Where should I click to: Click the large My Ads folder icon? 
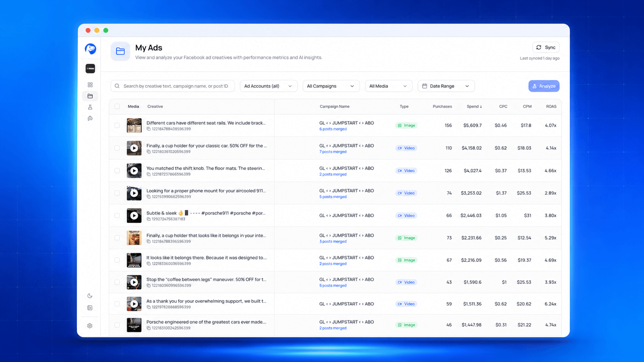click(x=120, y=51)
